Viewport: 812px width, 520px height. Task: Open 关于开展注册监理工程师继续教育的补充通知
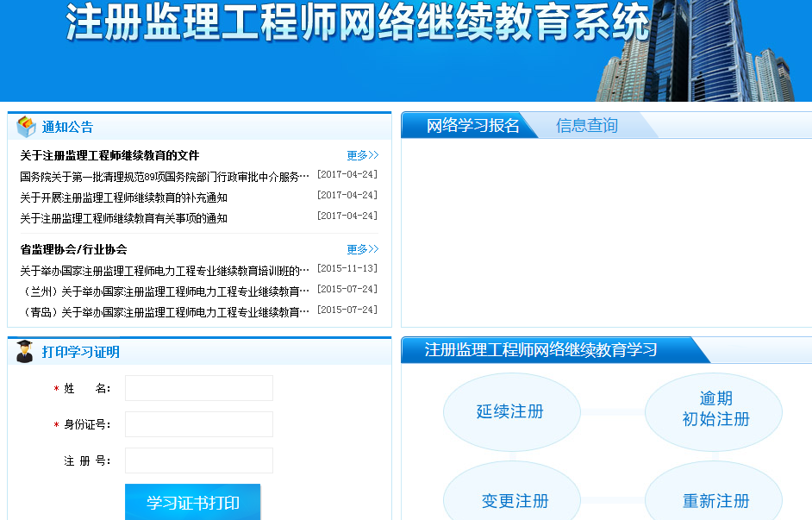click(x=123, y=197)
